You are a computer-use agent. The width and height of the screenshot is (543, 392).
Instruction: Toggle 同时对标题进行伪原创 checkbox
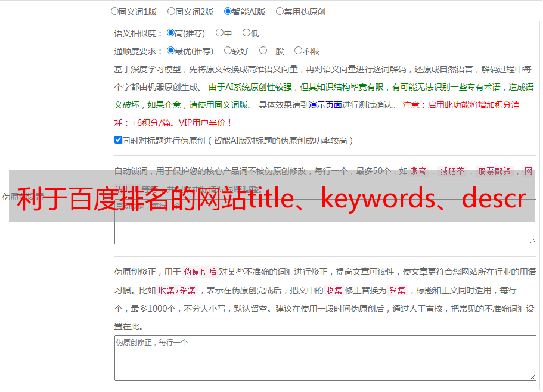118,140
